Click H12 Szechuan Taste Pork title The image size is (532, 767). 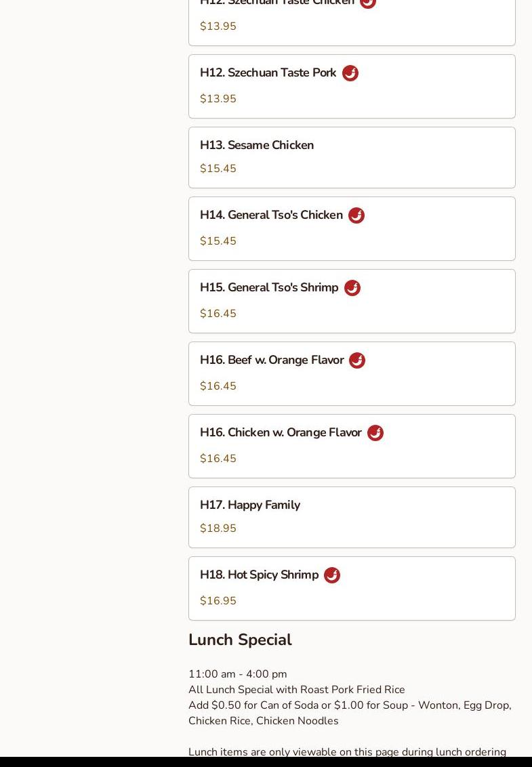(268, 72)
